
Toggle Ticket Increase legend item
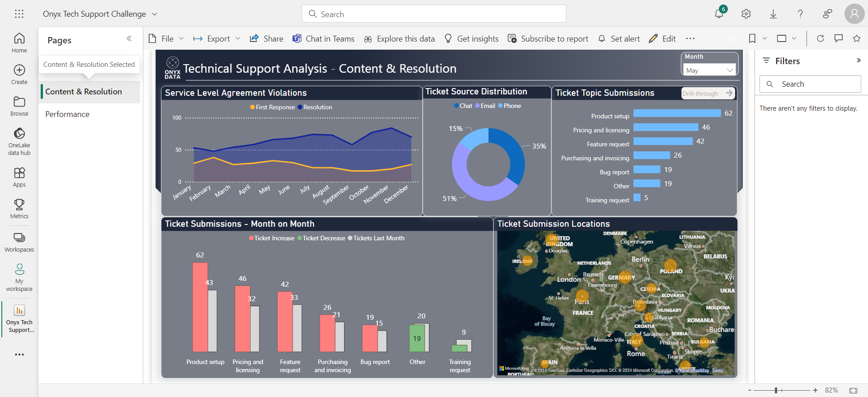[x=272, y=238]
